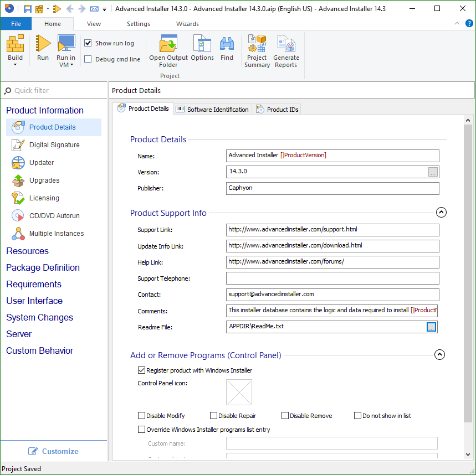Browse for the Readme File
This screenshot has width=476, height=475.
431,327
